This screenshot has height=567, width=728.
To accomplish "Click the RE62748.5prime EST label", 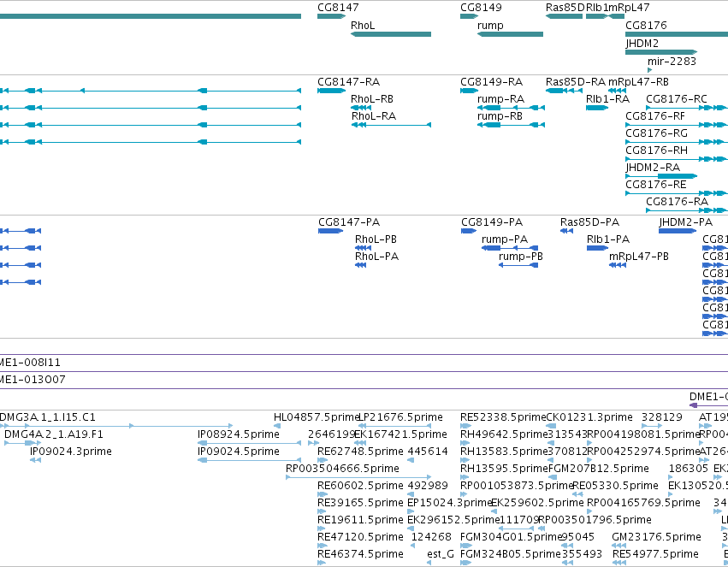I will [x=361, y=452].
